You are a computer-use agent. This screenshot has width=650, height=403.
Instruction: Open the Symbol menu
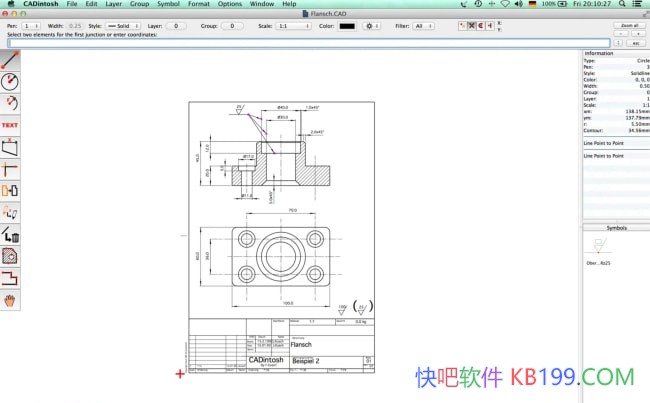[x=168, y=5]
